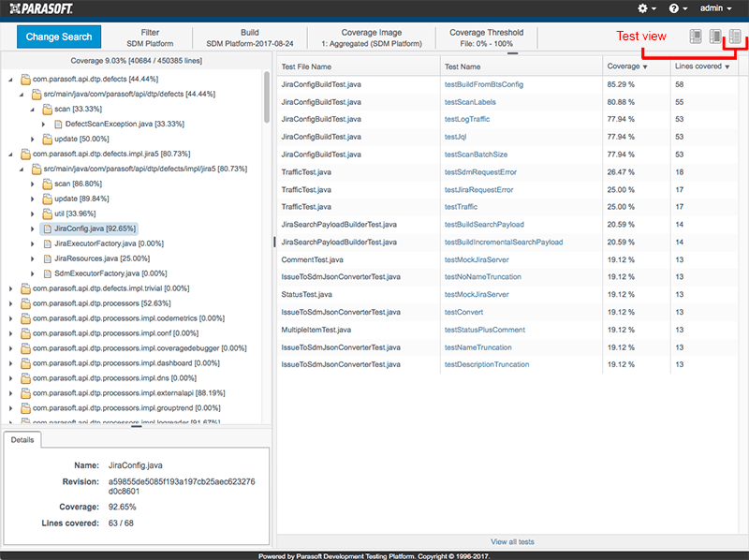Click revision hash a59855de5085f193a197cb25aec623276d0c8601
This screenshot has height=560, width=749.
point(182,486)
